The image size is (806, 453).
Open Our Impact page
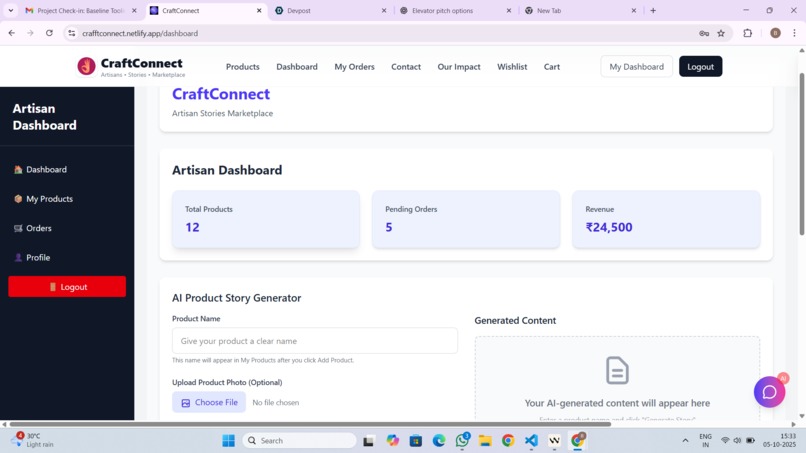459,67
